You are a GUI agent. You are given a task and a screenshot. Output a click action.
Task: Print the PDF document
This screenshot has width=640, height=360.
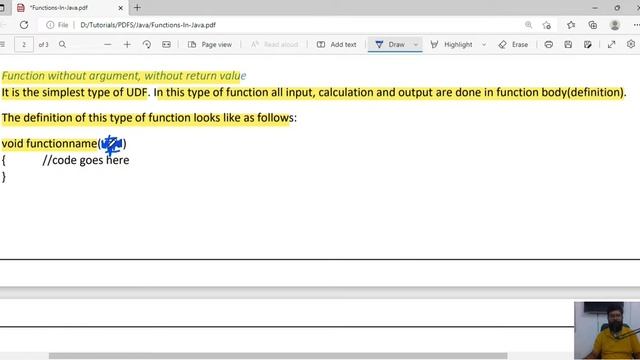549,44
